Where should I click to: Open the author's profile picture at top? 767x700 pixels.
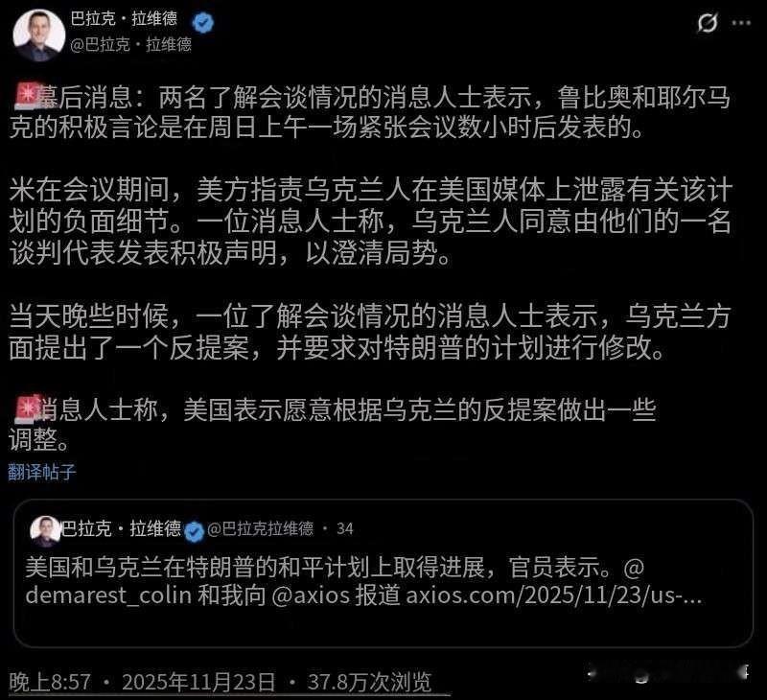tap(38, 35)
